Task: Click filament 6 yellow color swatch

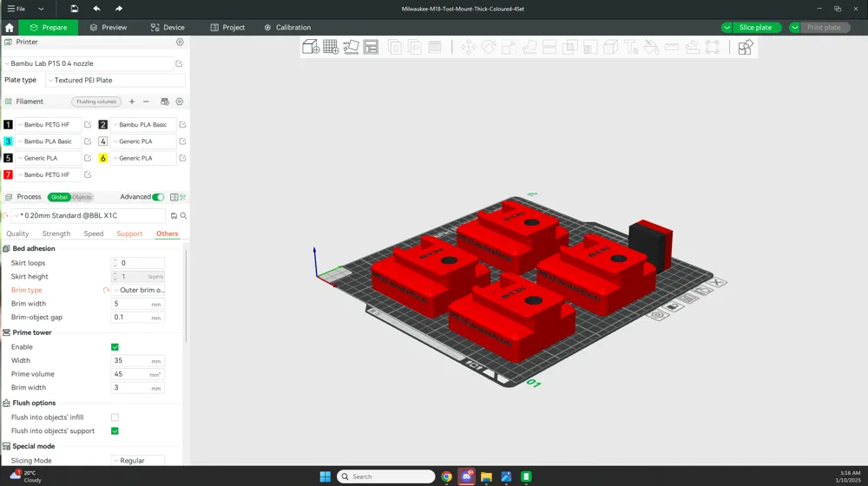Action: [x=103, y=158]
